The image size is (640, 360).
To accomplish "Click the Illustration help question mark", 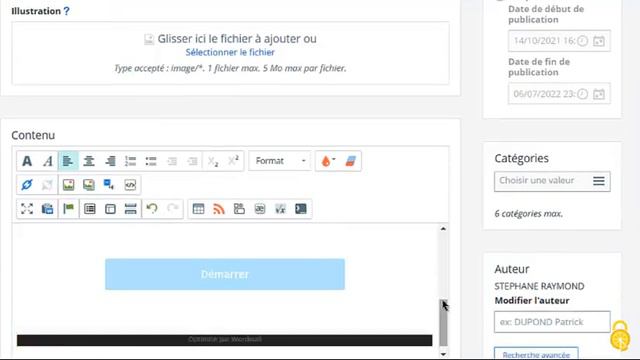I will (67, 11).
